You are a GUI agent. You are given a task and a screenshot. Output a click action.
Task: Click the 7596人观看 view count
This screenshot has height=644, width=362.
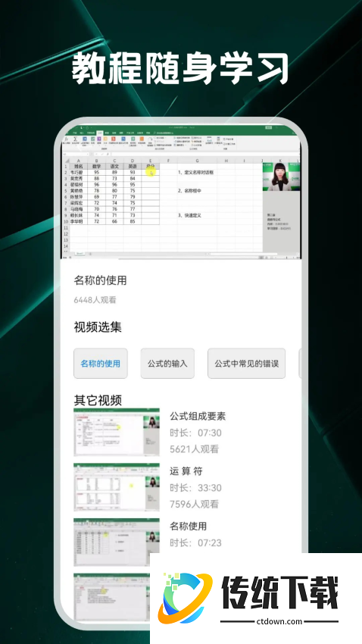pyautogui.click(x=195, y=504)
